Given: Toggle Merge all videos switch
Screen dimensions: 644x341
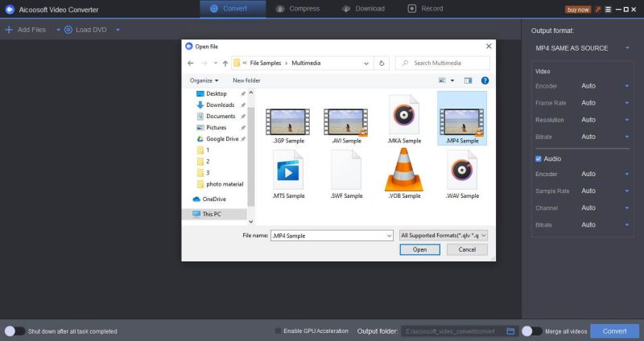Looking at the screenshot, I should coord(531,331).
